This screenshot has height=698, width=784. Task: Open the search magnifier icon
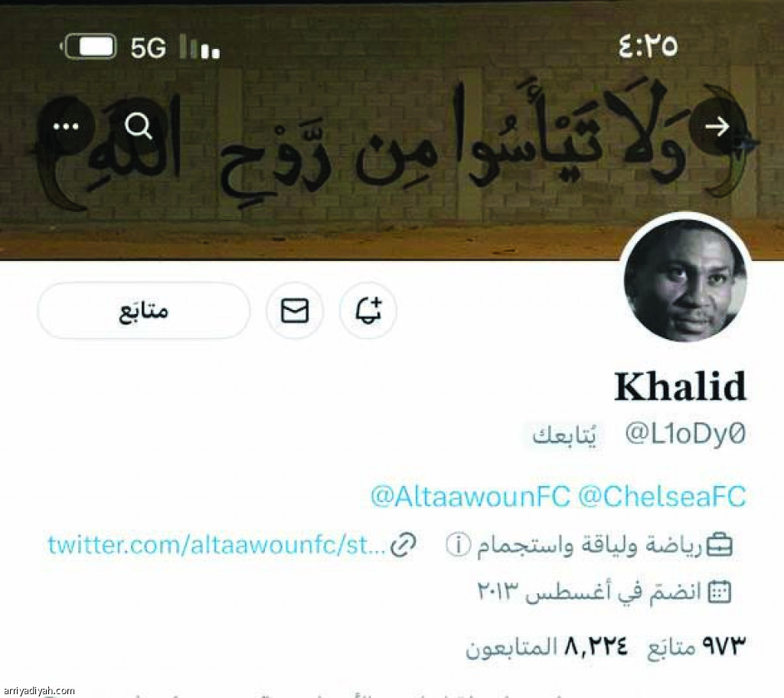(x=139, y=126)
